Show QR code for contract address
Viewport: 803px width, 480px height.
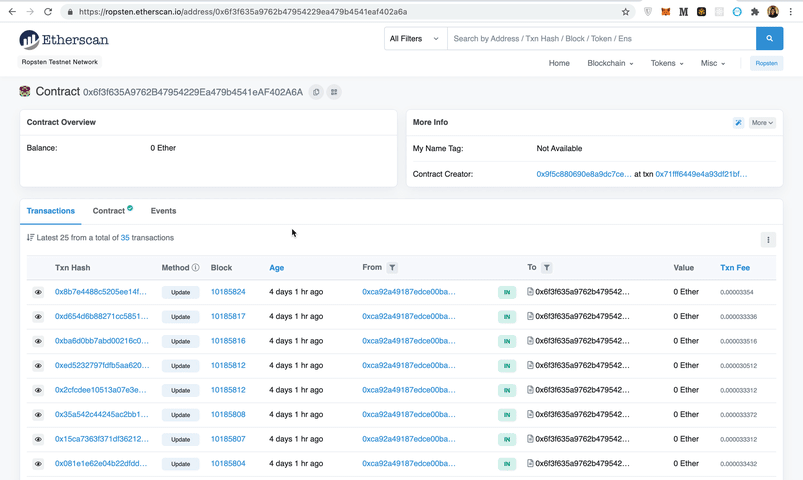[x=334, y=92]
